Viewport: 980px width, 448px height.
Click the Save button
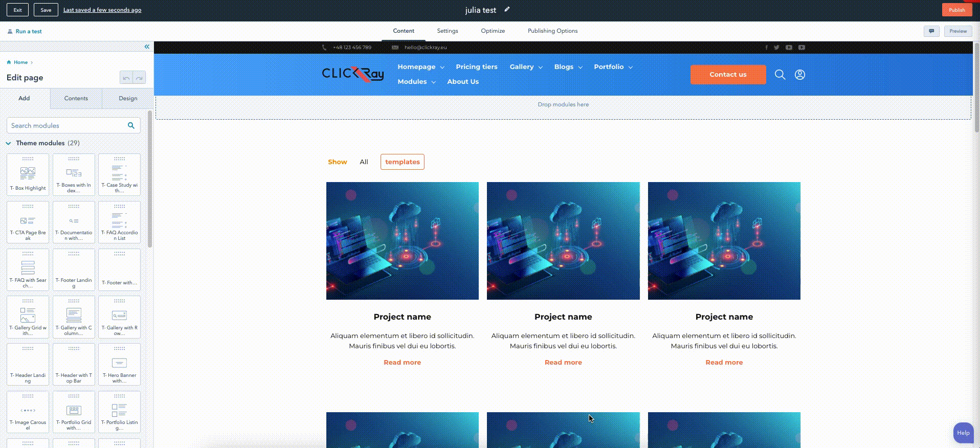(46, 10)
